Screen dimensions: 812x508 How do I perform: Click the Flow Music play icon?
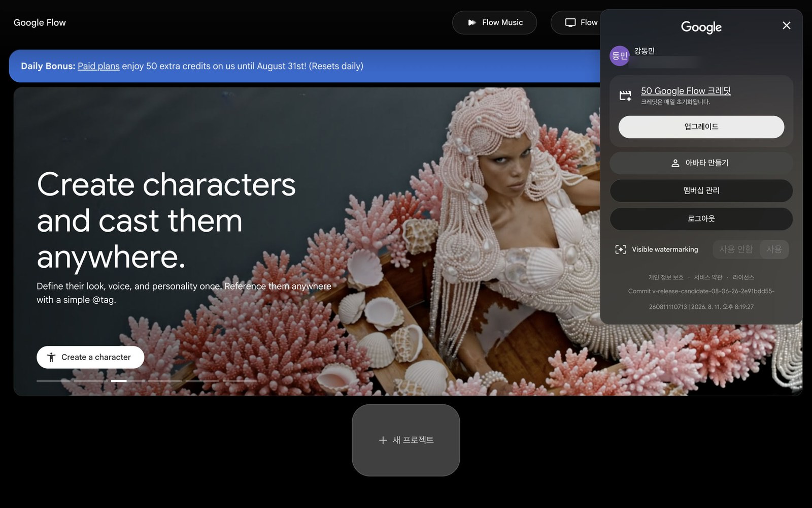click(x=472, y=23)
